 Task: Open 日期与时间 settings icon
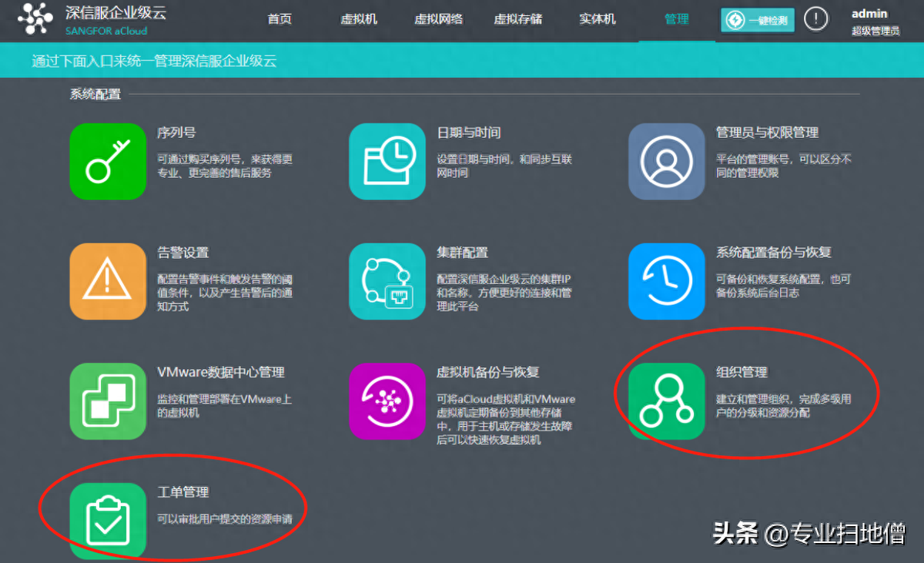(387, 162)
